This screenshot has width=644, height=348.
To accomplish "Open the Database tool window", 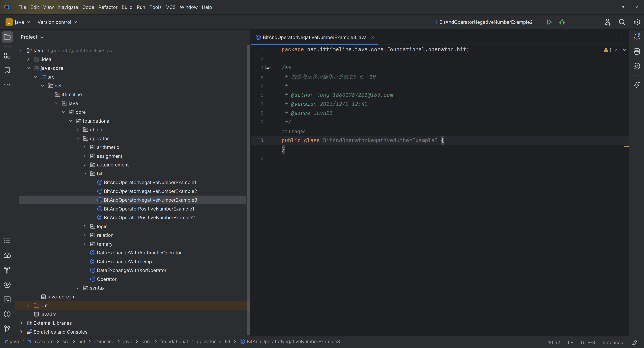I will 637,51.
